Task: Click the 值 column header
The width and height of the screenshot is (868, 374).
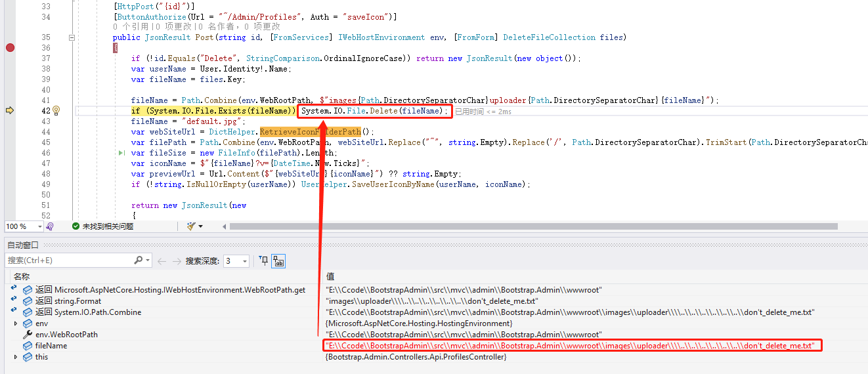Action: pyautogui.click(x=330, y=277)
